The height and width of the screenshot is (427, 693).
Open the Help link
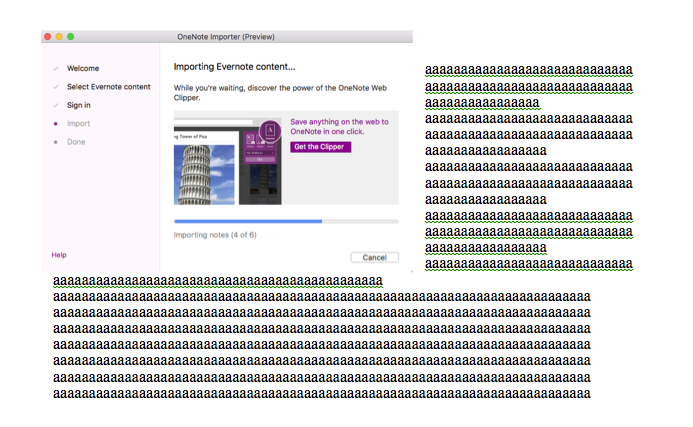59,255
